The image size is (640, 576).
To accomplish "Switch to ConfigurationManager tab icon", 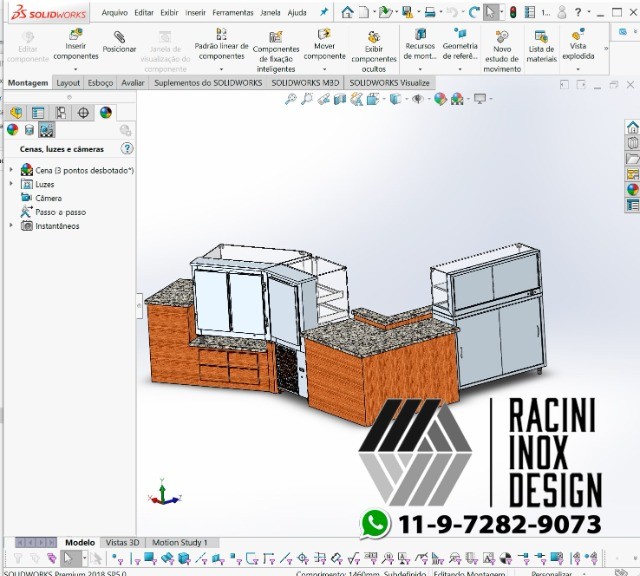I will [60, 113].
